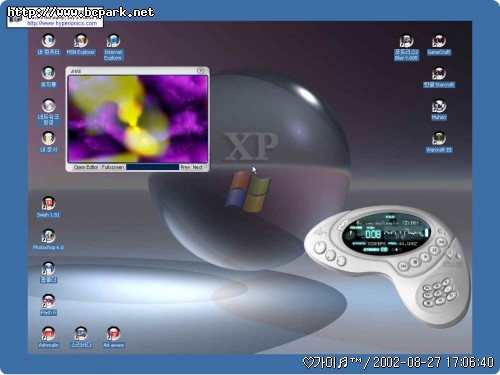500x375 pixels.
Task: Open the Blue V.608 desktop shortcut
Action: click(x=406, y=48)
